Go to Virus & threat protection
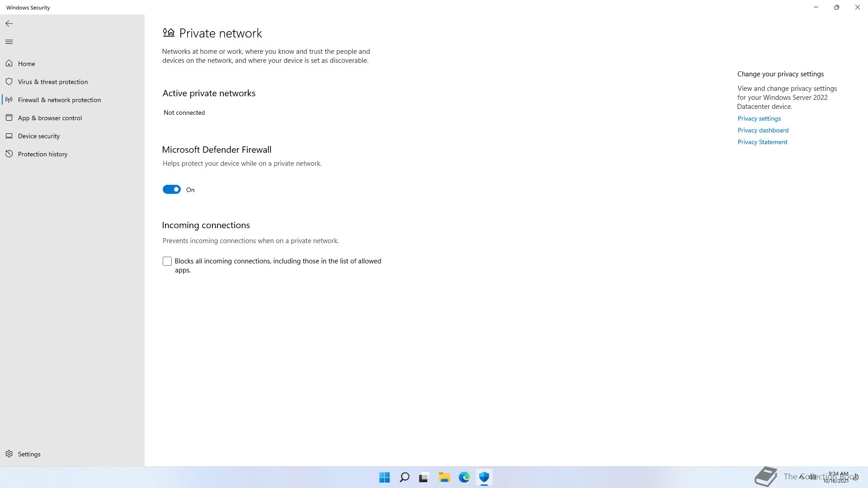This screenshot has width=868, height=488. 72,82
